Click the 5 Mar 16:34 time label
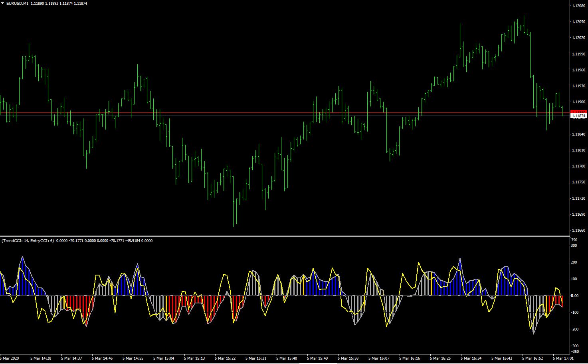The width and height of the screenshot is (588, 364). coord(471,358)
